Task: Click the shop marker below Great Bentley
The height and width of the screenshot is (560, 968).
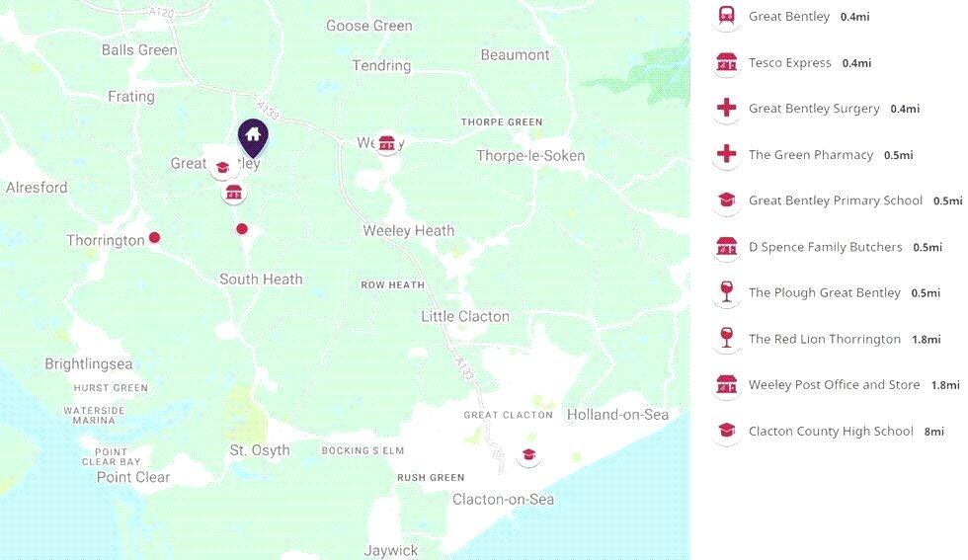Action: click(233, 193)
